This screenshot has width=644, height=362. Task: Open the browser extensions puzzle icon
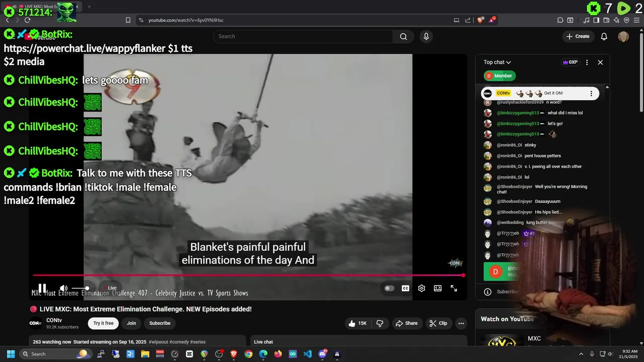coord(560,20)
